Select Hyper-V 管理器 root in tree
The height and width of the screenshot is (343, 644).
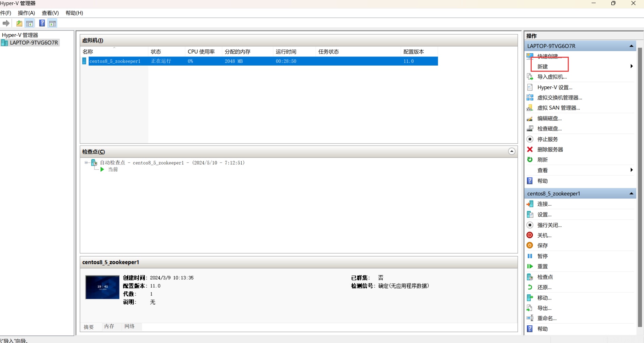point(20,35)
